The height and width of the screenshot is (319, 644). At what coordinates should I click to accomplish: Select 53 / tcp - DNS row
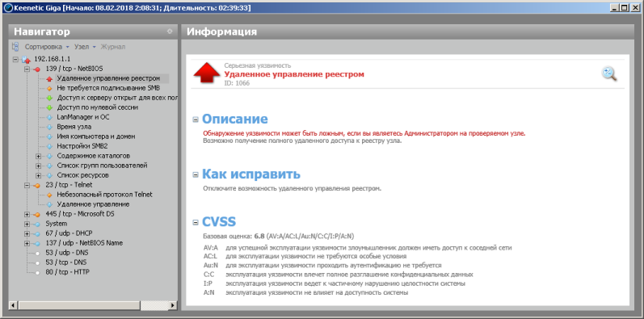66,262
